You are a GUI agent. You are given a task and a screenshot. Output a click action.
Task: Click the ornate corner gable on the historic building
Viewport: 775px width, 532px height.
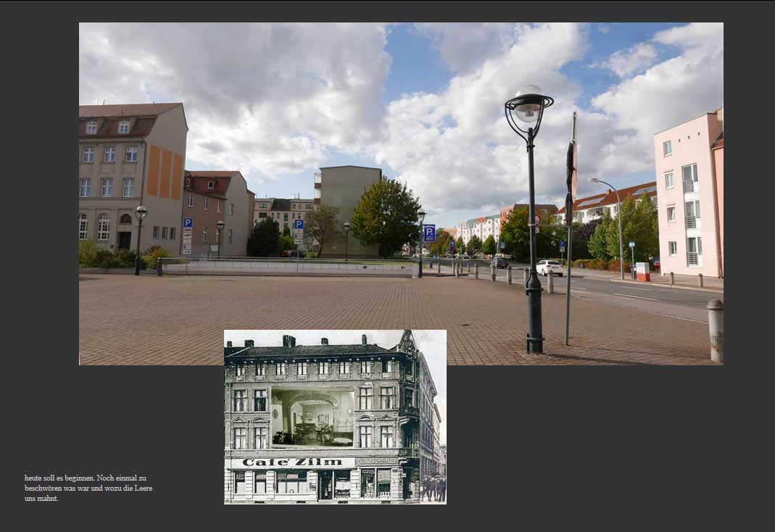click(x=407, y=342)
